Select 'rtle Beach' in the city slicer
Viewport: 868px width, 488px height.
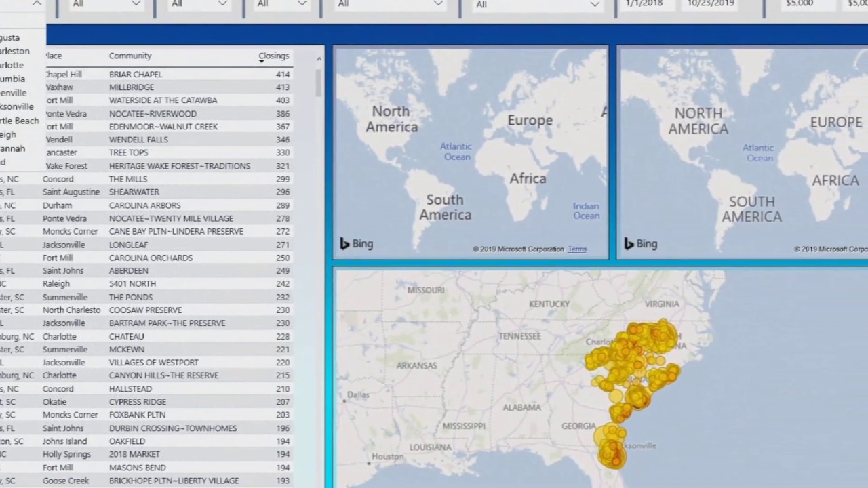tap(20, 121)
